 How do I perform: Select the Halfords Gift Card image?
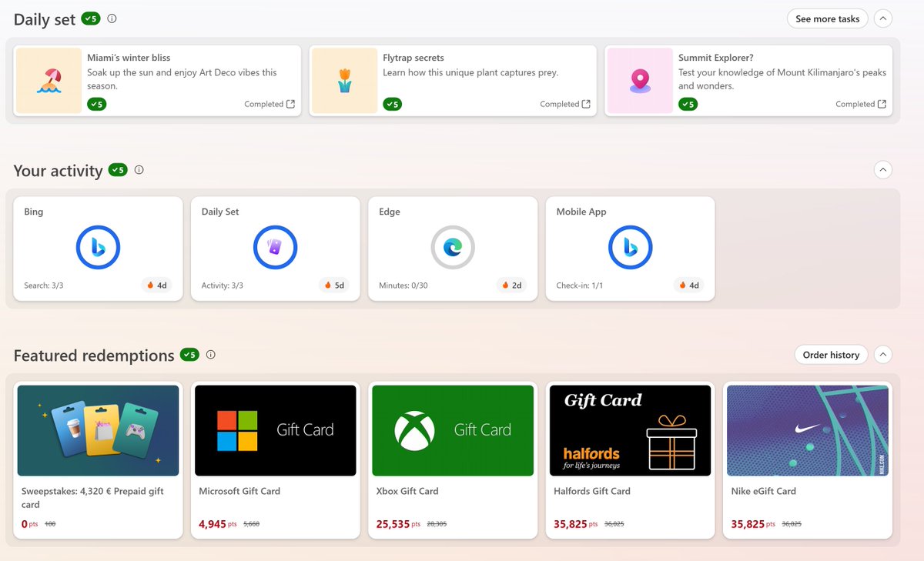(x=630, y=430)
